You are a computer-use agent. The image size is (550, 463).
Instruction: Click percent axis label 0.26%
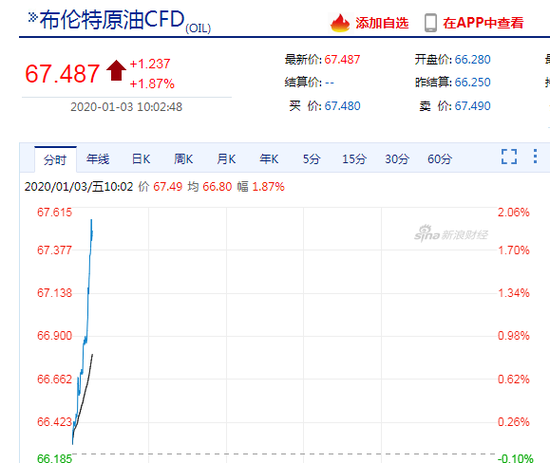[x=514, y=422]
